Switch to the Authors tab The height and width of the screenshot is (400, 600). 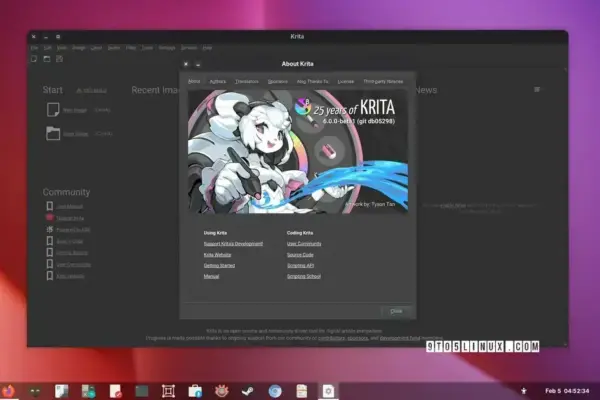point(218,82)
